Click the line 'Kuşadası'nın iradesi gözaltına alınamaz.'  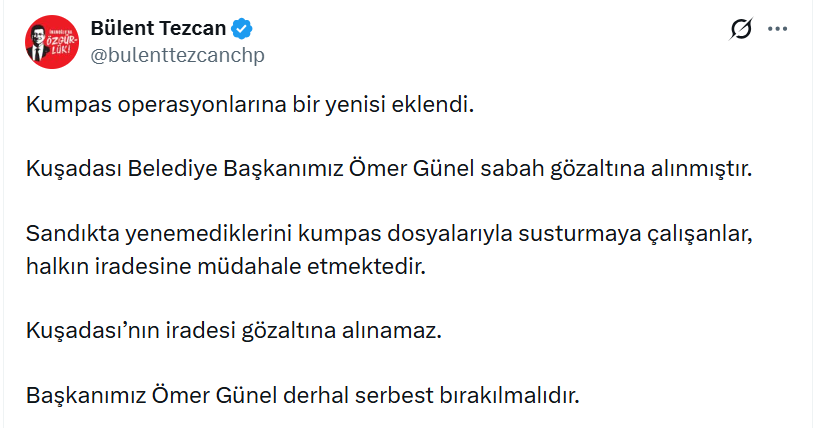233,331
